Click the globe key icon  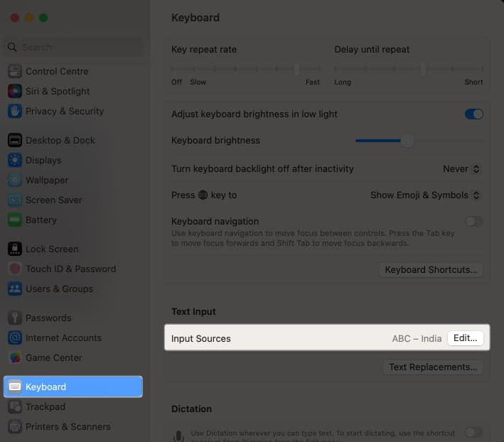tap(203, 195)
